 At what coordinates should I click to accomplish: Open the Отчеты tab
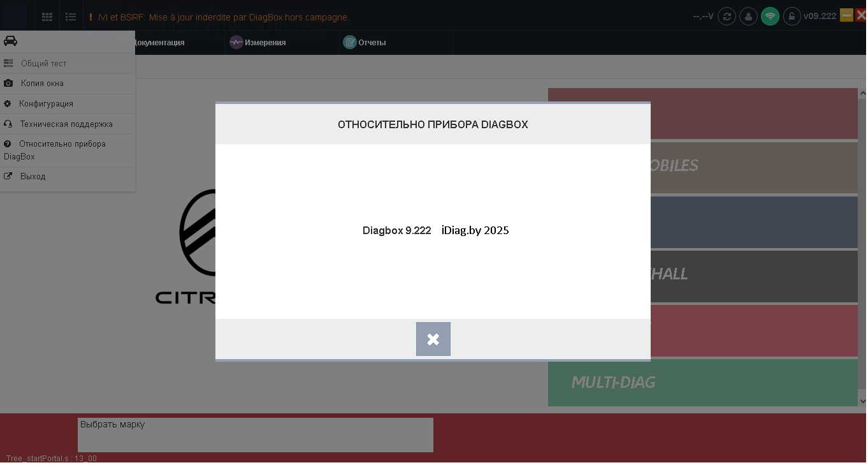365,43
